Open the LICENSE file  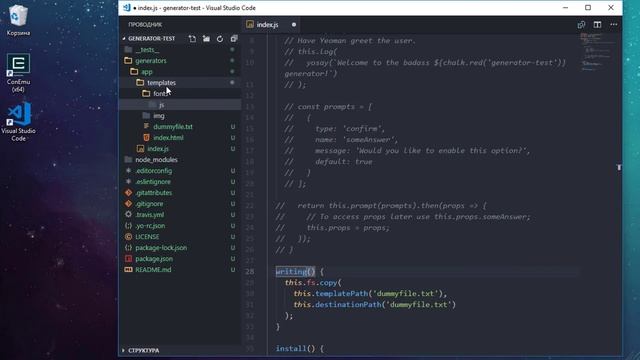tap(147, 237)
